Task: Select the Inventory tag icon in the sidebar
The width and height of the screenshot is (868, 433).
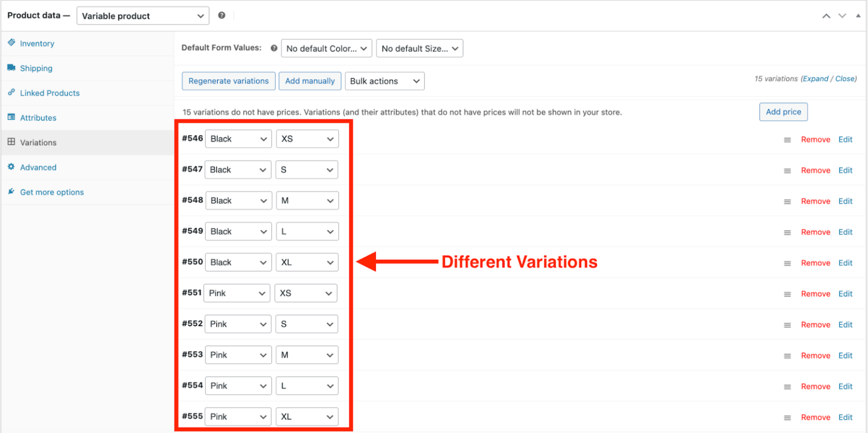Action: [11, 43]
